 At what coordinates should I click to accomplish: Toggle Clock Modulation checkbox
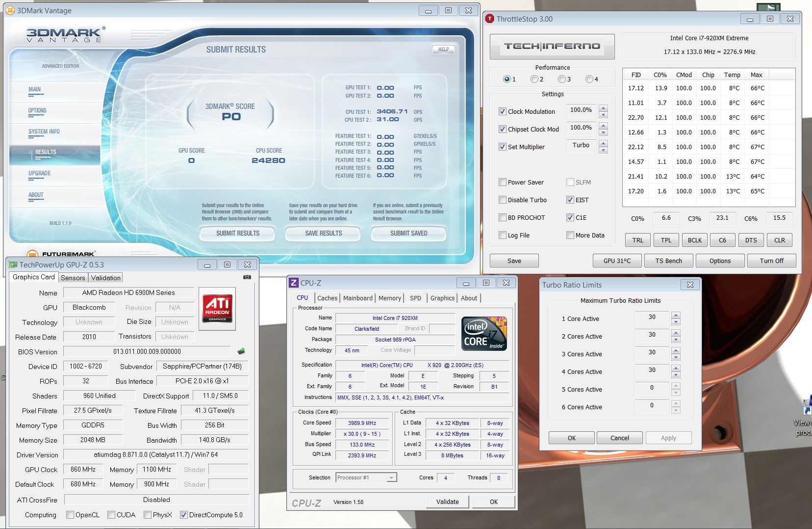pos(502,111)
